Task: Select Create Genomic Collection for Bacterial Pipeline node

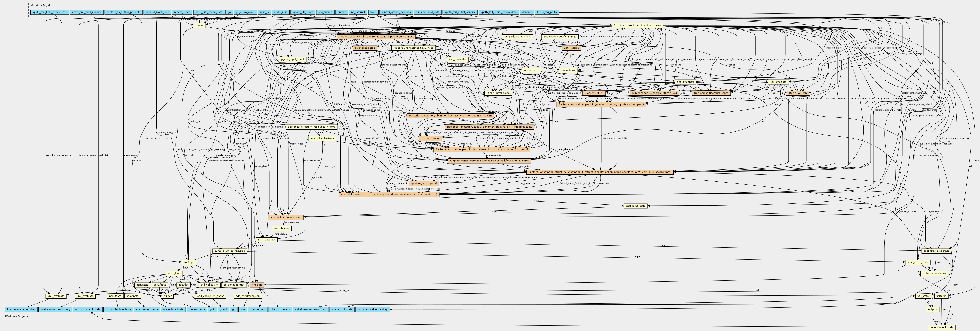Action: click(x=376, y=37)
